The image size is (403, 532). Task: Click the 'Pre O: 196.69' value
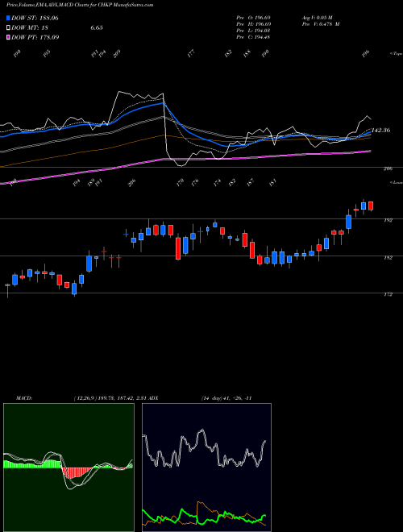tap(253, 18)
